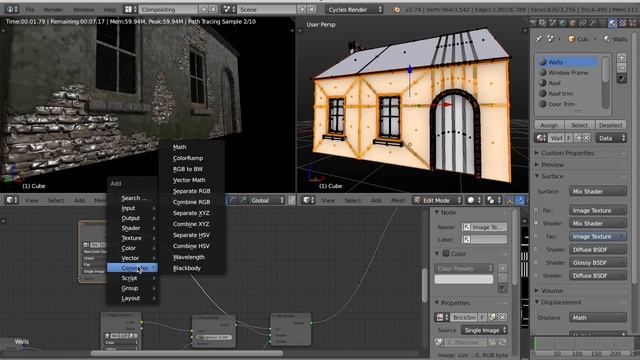Open the Shader submenu in Add menu
Viewport: 640px width, 360px height.
click(132, 228)
